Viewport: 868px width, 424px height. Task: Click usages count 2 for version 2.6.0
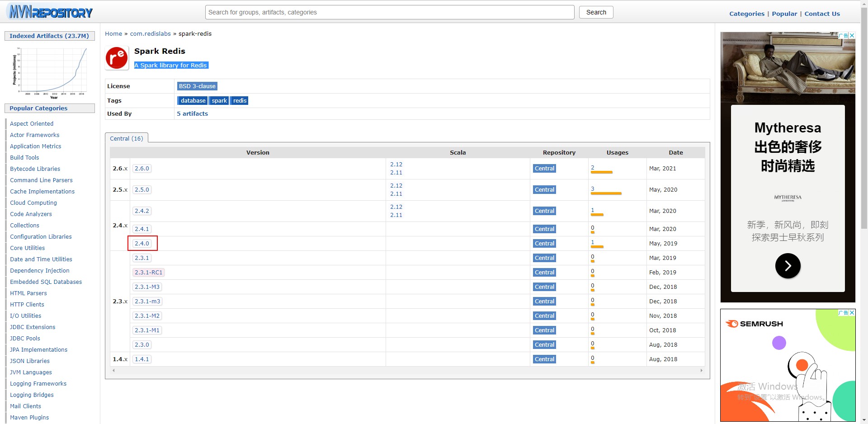[593, 167]
